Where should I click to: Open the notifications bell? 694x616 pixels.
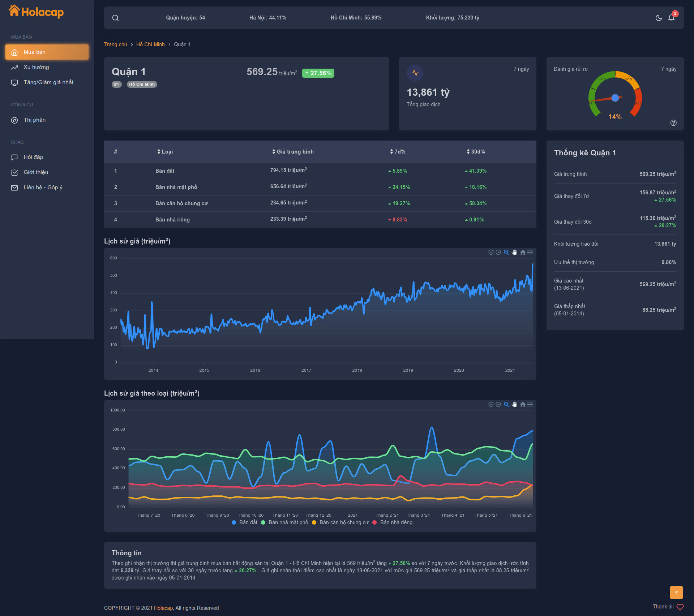(671, 17)
